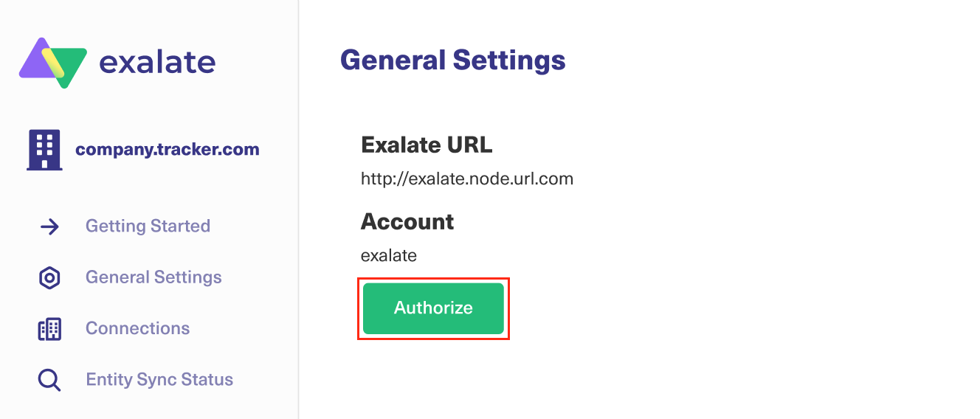This screenshot has width=980, height=419.
Task: Click the vertical sidebar divider line
Action: click(x=298, y=221)
